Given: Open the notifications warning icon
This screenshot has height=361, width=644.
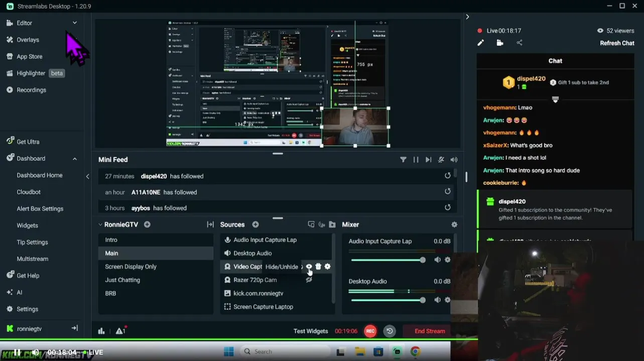Looking at the screenshot, I should point(120,331).
